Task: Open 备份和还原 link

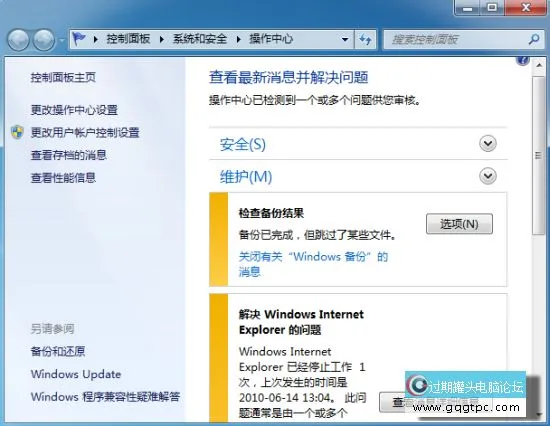Action: (58, 351)
